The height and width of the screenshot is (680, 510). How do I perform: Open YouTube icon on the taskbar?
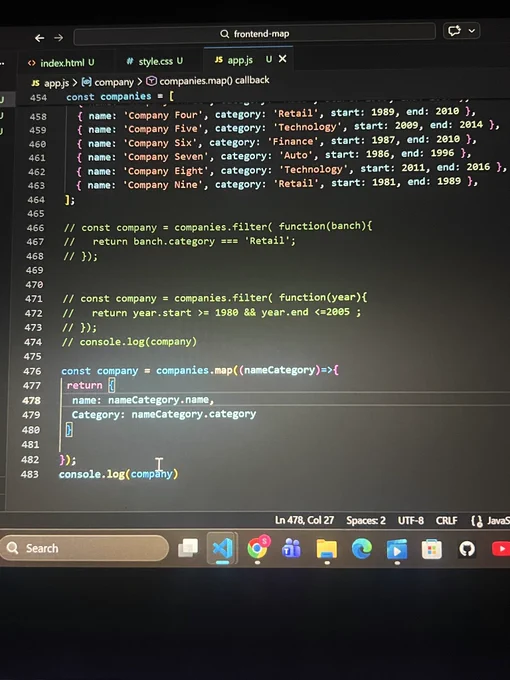pos(501,549)
